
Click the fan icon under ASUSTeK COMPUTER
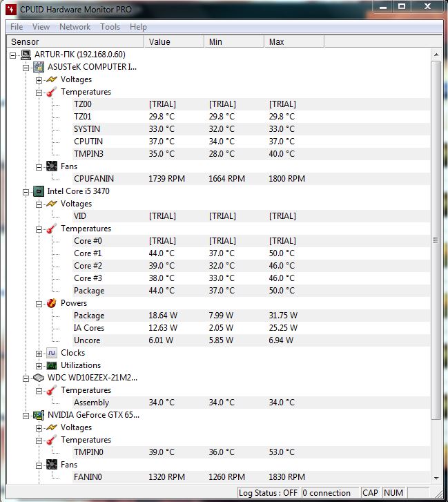(52, 166)
